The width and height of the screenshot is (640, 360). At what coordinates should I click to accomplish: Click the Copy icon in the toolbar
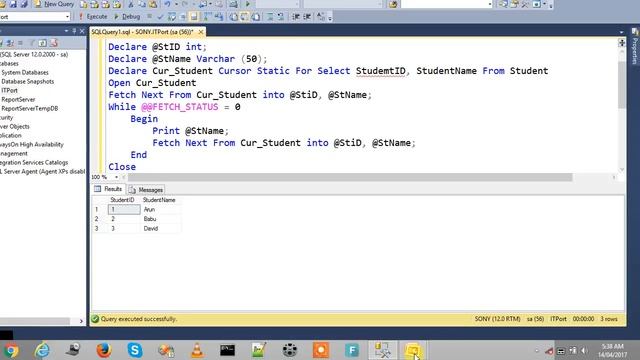[142, 4]
